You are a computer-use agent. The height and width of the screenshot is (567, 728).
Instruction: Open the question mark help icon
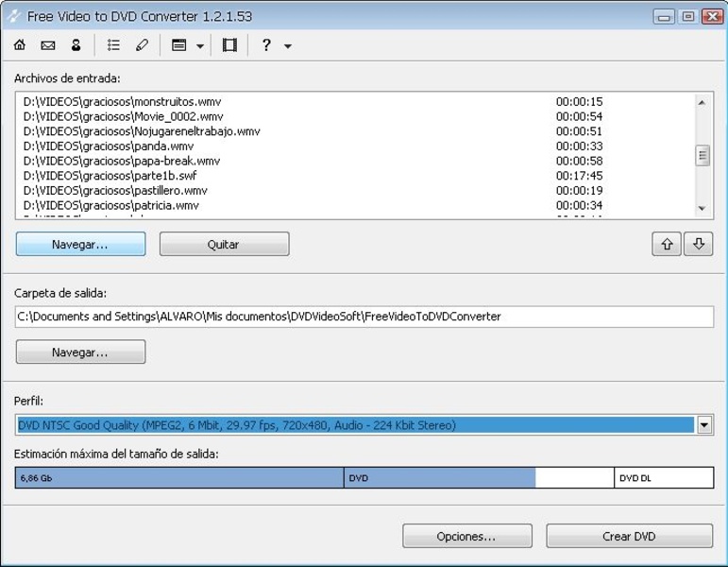266,45
